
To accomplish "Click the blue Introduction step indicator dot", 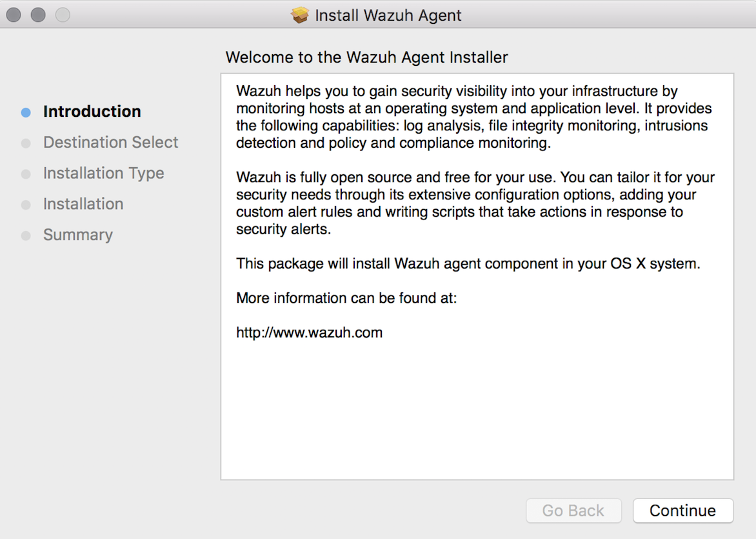I will (26, 112).
